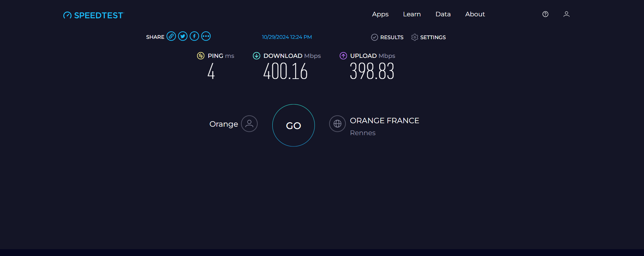
Task: Click the ping value 4
Action: pyautogui.click(x=211, y=71)
